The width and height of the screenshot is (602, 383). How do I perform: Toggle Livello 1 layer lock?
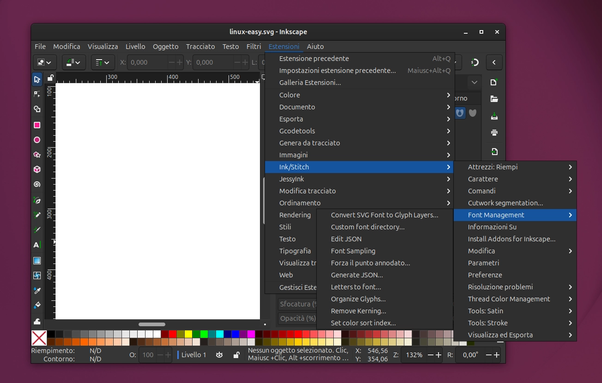(x=236, y=355)
